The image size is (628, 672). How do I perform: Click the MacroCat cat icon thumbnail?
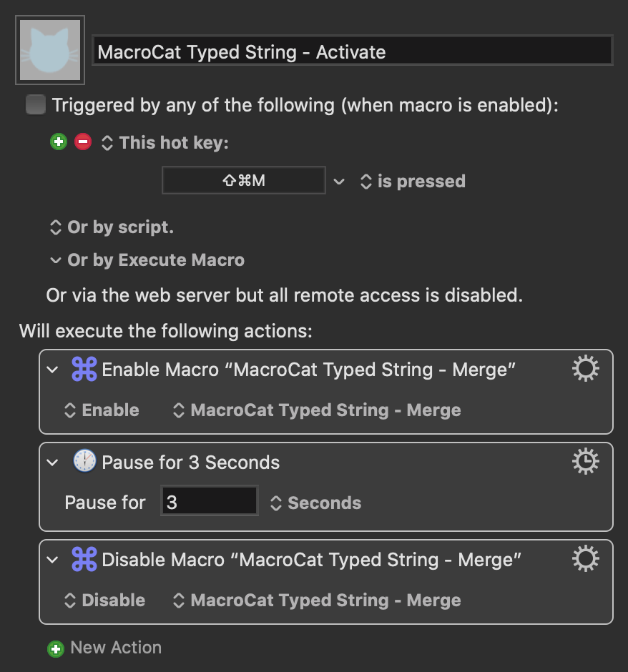point(50,50)
